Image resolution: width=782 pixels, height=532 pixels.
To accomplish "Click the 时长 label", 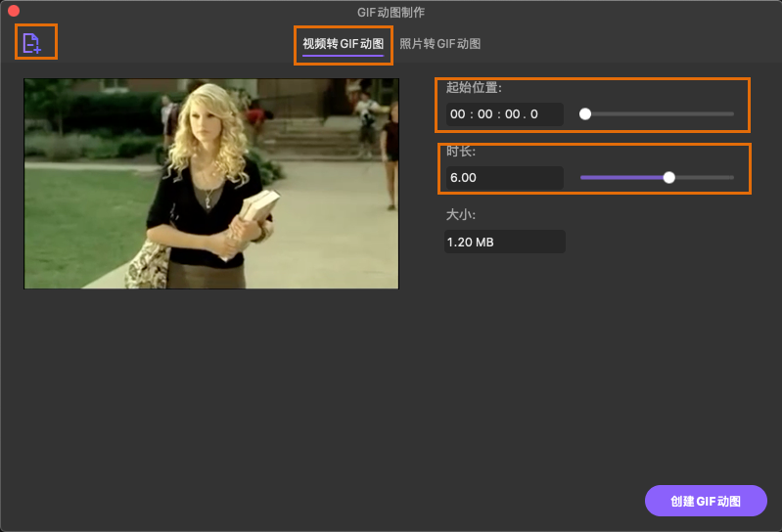I will (x=460, y=152).
